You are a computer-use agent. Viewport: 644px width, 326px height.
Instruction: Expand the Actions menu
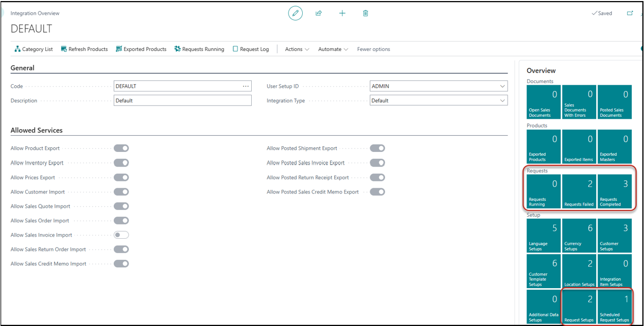pos(297,49)
